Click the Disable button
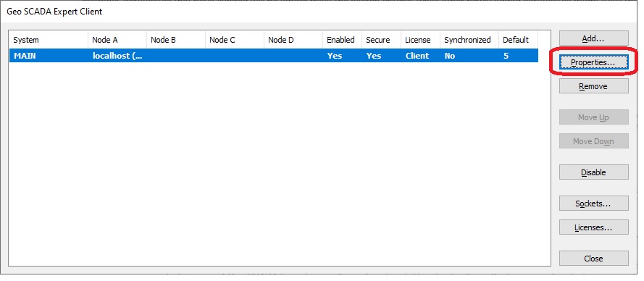Viewport: 644px width, 281px height. [593, 172]
